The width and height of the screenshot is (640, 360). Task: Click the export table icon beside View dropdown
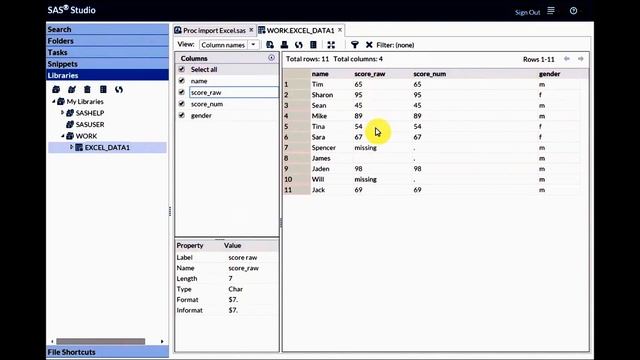click(270, 45)
